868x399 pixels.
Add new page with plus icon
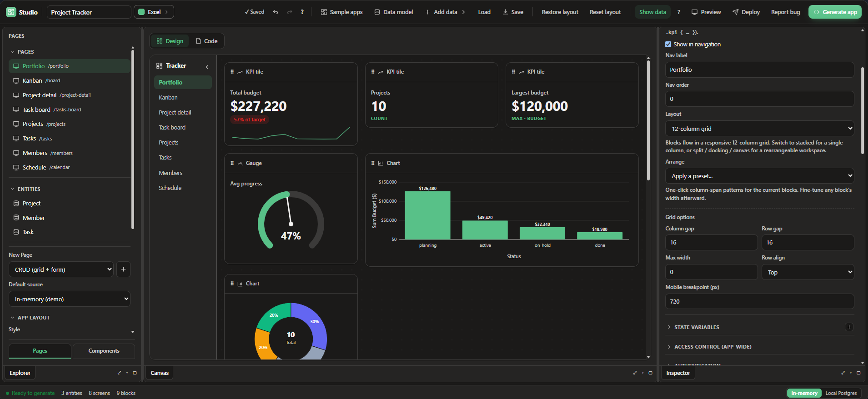[x=123, y=269]
